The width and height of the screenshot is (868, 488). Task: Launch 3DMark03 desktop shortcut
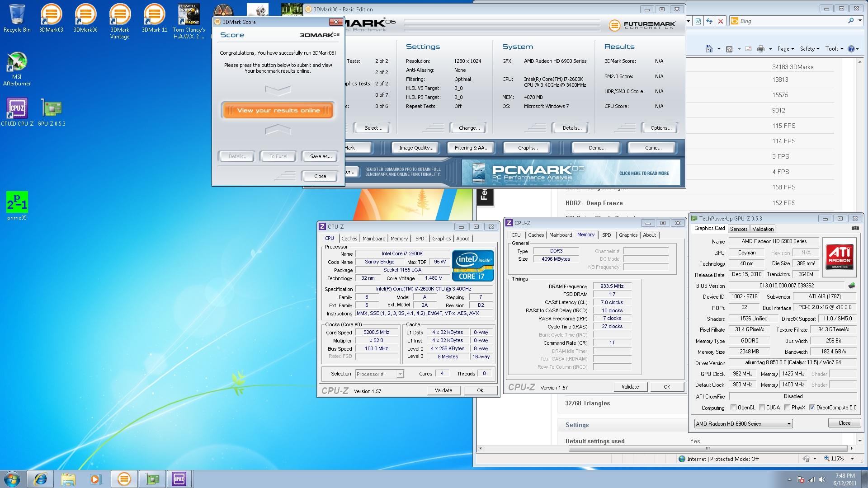pos(51,18)
